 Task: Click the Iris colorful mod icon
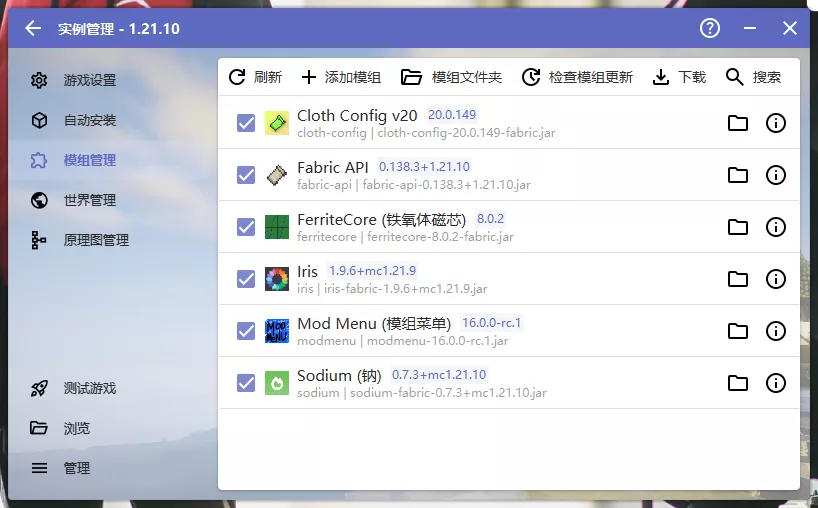tap(277, 279)
